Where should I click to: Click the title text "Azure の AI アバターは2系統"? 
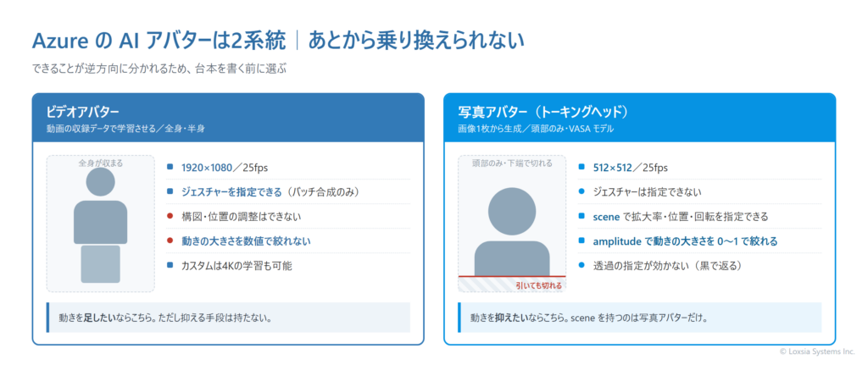pos(159,41)
